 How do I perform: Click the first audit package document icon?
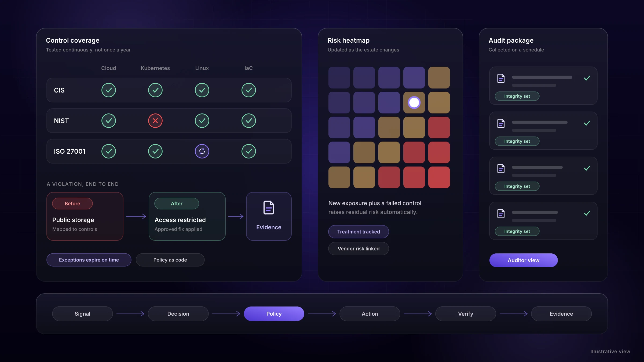(501, 78)
